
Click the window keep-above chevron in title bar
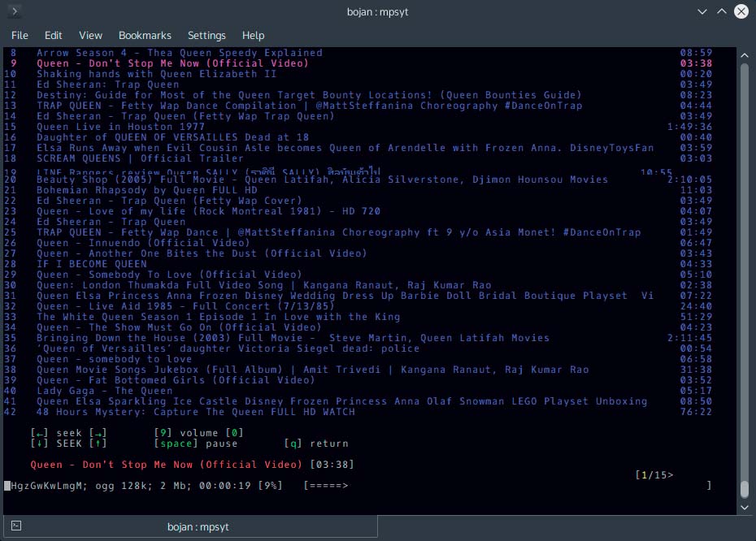[721, 11]
